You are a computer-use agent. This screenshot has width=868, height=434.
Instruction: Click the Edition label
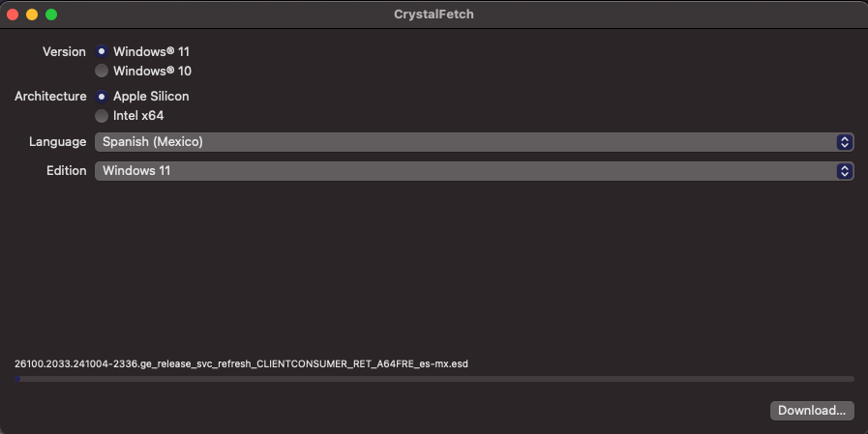coord(67,171)
